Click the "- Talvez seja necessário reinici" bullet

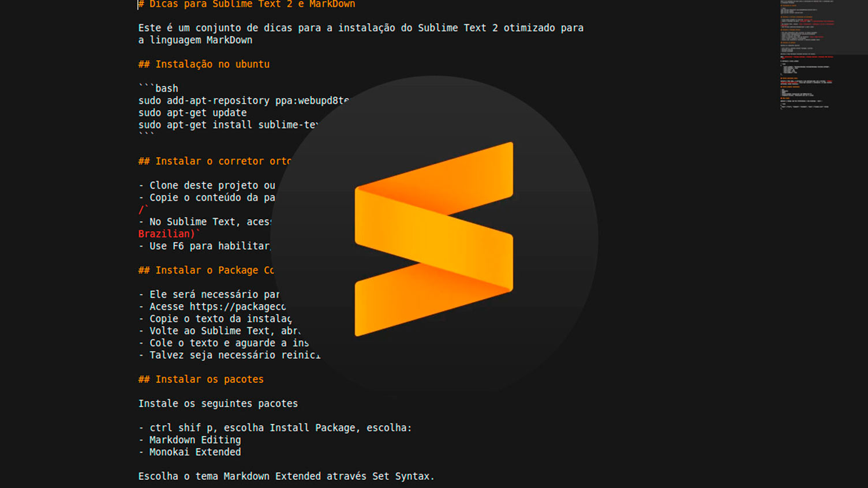[x=229, y=355]
